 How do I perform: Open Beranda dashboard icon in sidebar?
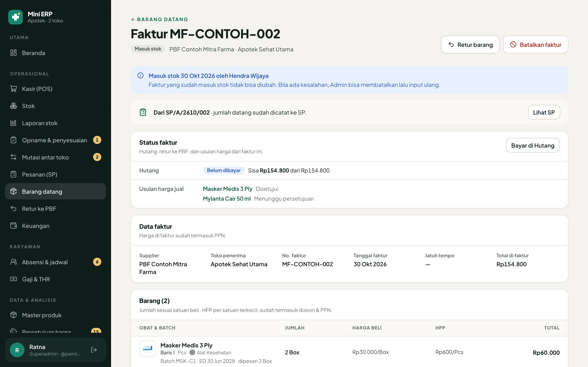[14, 53]
